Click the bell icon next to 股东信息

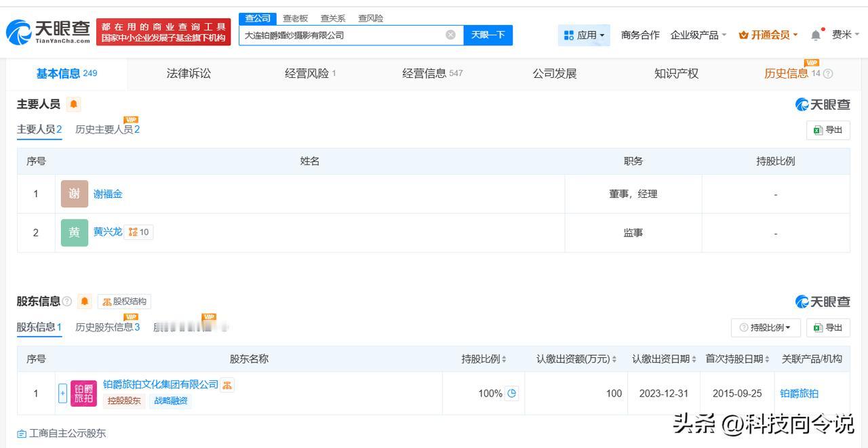pyautogui.click(x=85, y=301)
